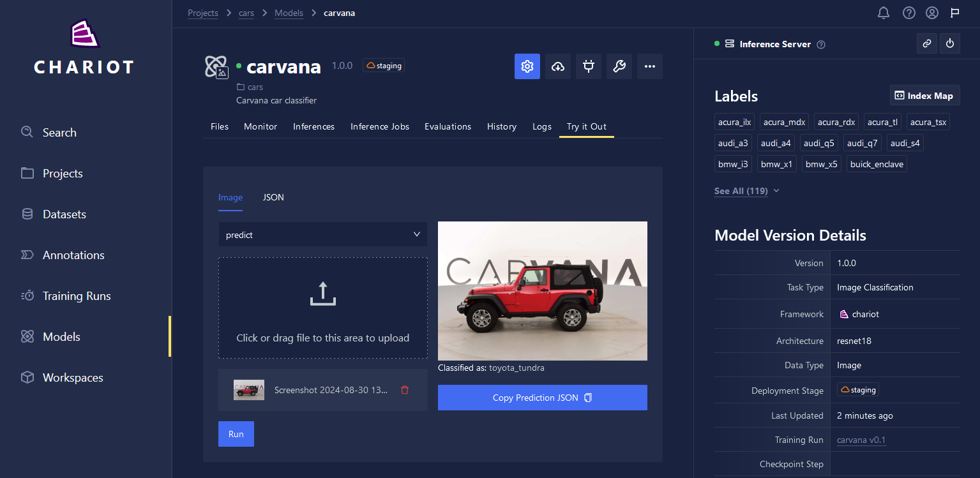Open the three-dots more options menu

tap(650, 66)
